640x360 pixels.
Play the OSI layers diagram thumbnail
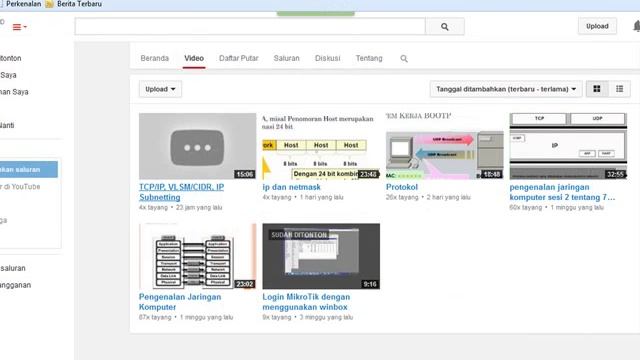197,256
